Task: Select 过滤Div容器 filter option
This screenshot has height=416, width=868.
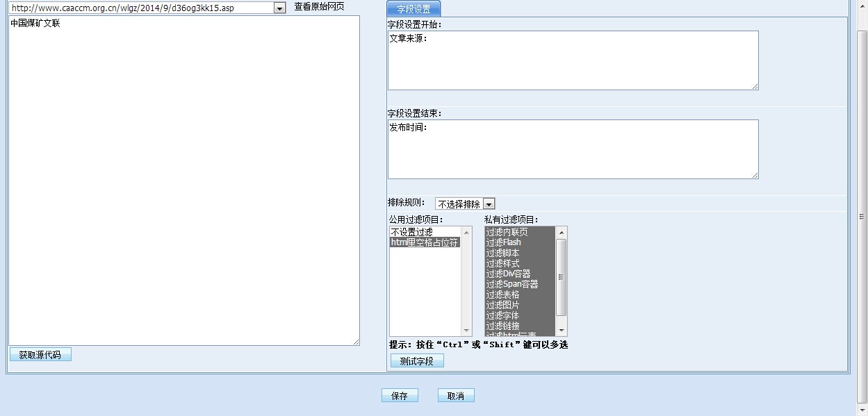Action: tap(508, 274)
